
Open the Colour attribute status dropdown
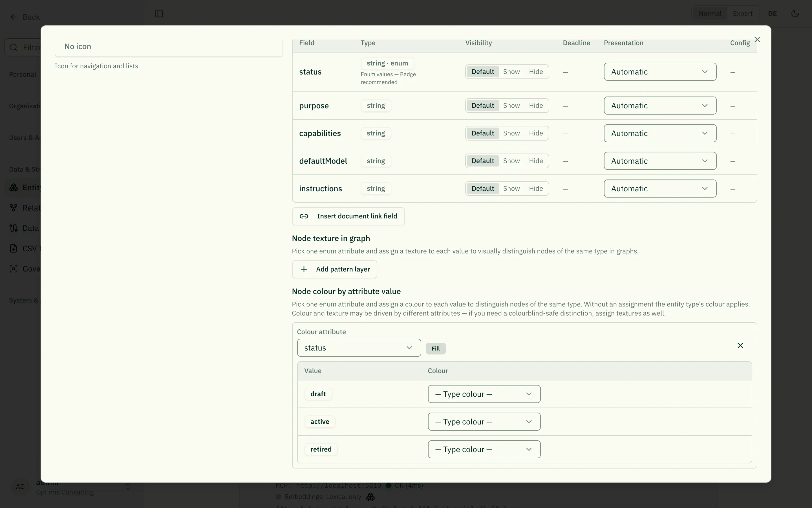click(x=359, y=348)
